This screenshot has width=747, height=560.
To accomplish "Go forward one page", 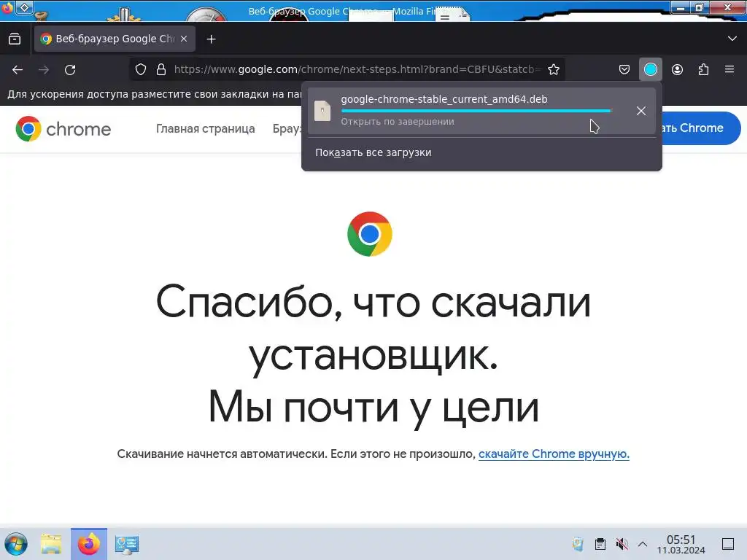I will 44,69.
